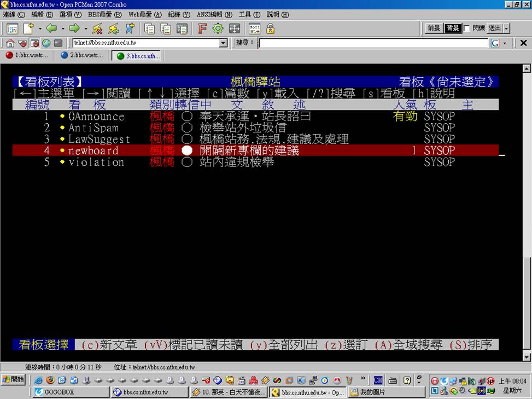The image size is (532, 399).
Task: Click the add bookmark star icon
Action: (130, 28)
